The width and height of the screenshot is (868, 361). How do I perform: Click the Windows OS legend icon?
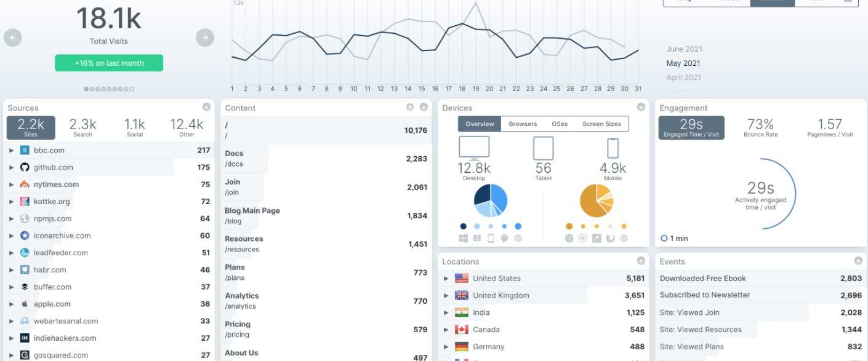(x=463, y=238)
